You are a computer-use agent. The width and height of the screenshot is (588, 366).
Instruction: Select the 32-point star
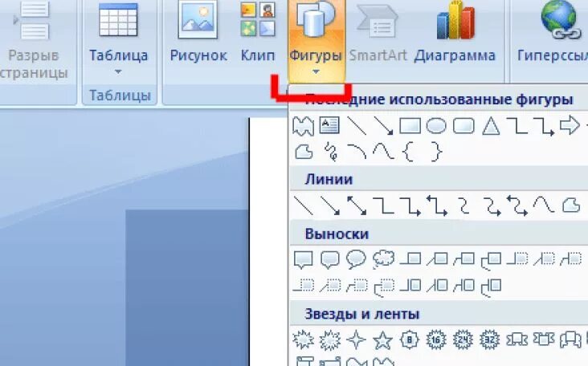(x=490, y=340)
